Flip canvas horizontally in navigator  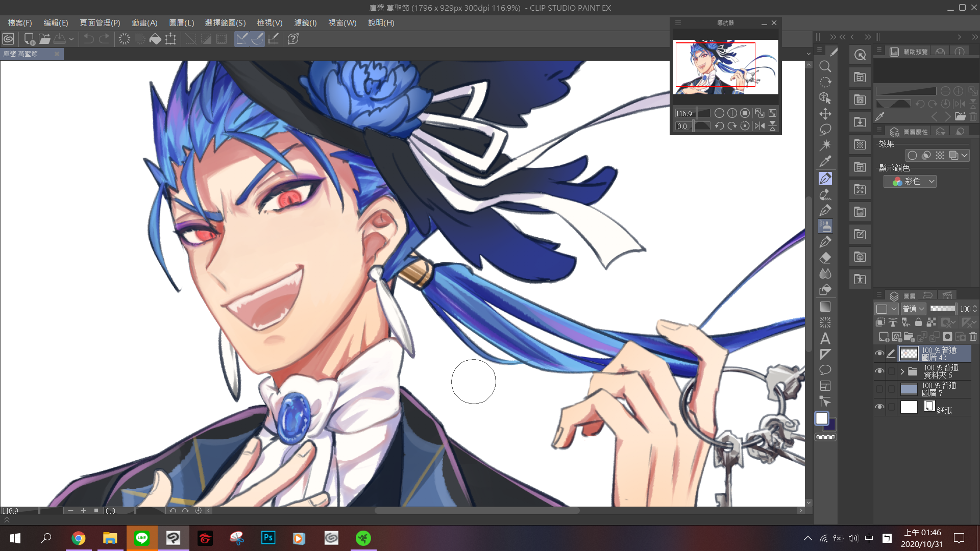(759, 126)
